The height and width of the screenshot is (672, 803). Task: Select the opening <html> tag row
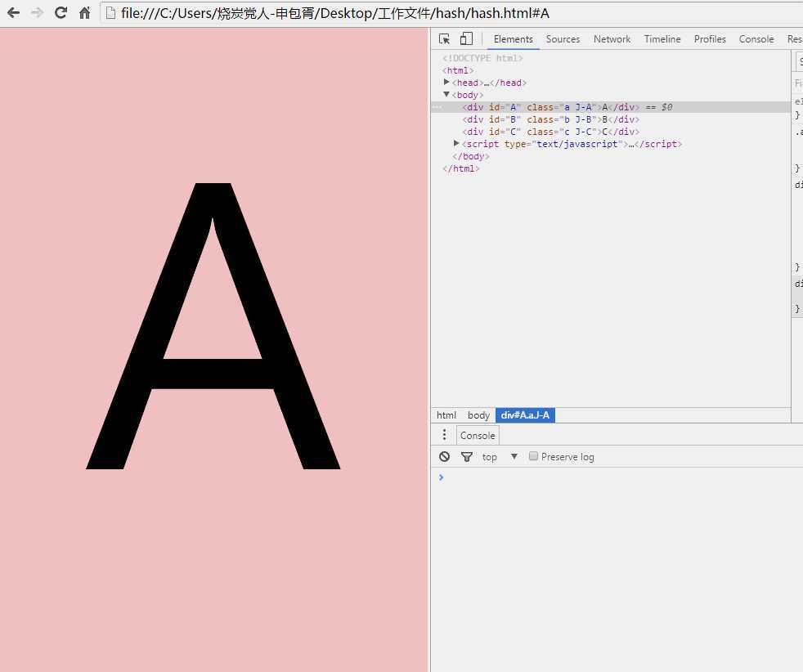coord(458,70)
